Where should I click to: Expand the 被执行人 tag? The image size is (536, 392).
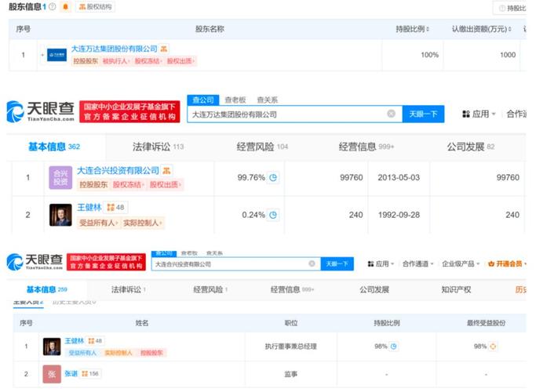[115, 61]
